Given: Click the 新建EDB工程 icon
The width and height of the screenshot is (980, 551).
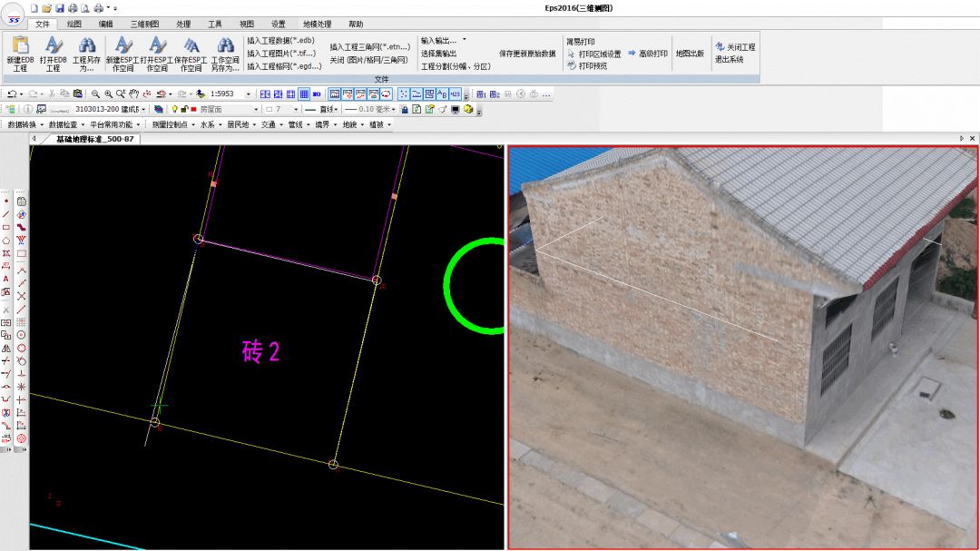Looking at the screenshot, I should pyautogui.click(x=20, y=45).
